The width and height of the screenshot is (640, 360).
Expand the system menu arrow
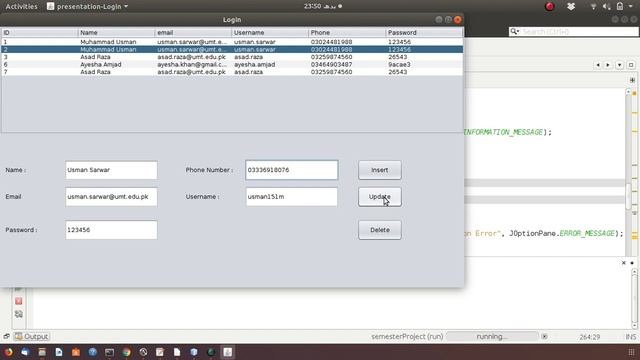click(631, 7)
